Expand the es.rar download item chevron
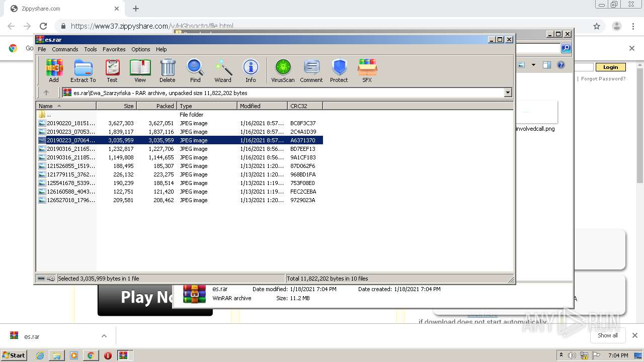This screenshot has height=362, width=644. click(104, 336)
